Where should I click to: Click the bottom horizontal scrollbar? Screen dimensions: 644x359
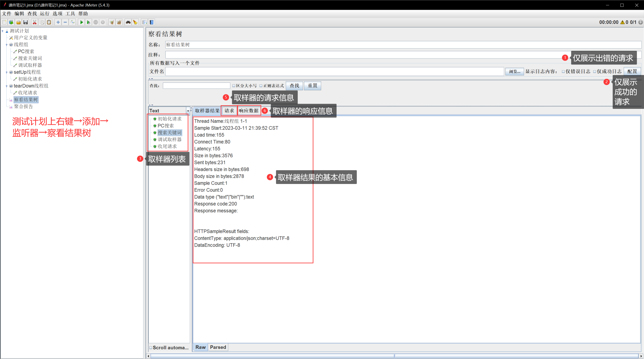(x=394, y=356)
